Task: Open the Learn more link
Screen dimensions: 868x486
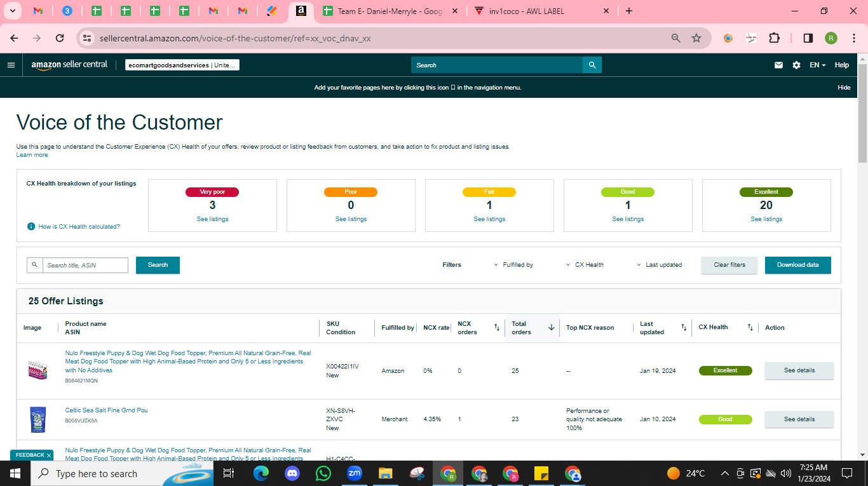Action: tap(32, 155)
